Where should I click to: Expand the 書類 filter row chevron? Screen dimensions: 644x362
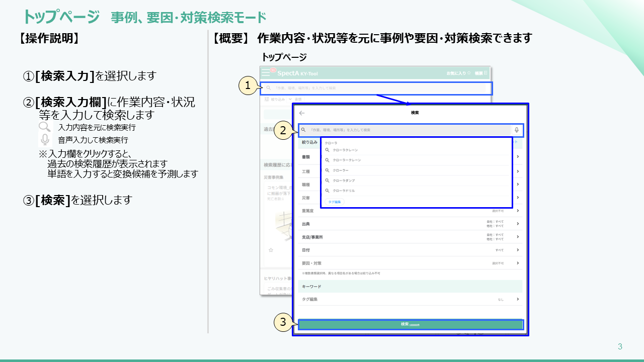click(x=518, y=157)
